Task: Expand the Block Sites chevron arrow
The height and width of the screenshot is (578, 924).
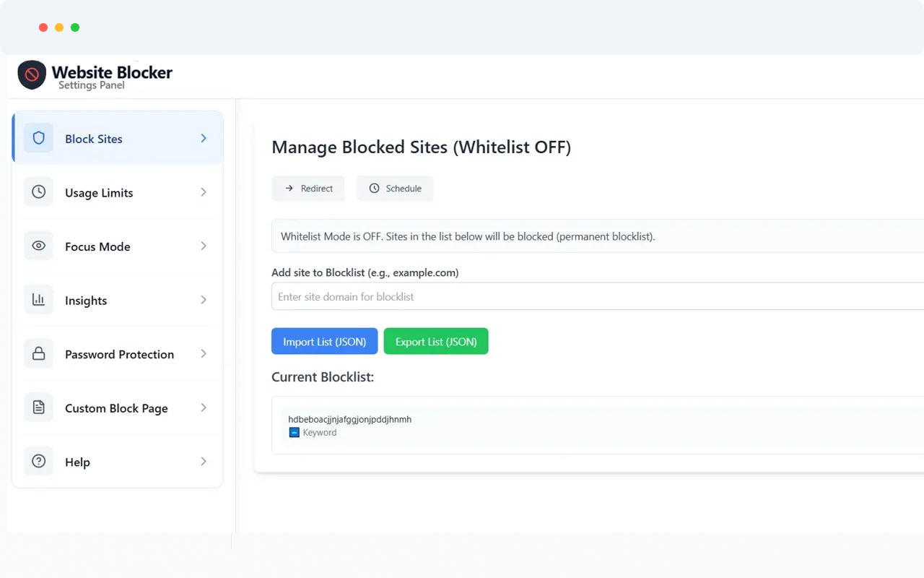Action: 204,138
